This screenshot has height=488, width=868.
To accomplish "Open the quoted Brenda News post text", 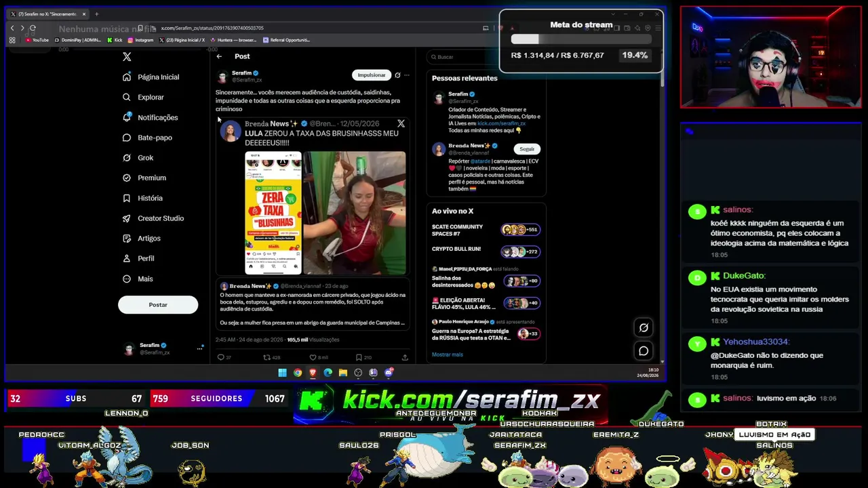I will point(313,309).
